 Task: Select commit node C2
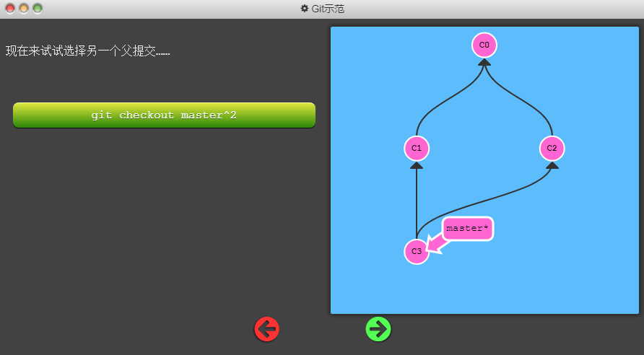[x=552, y=148]
